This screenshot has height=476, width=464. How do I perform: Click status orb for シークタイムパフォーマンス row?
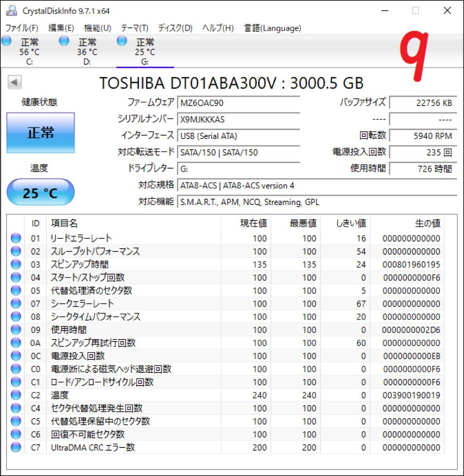16,317
